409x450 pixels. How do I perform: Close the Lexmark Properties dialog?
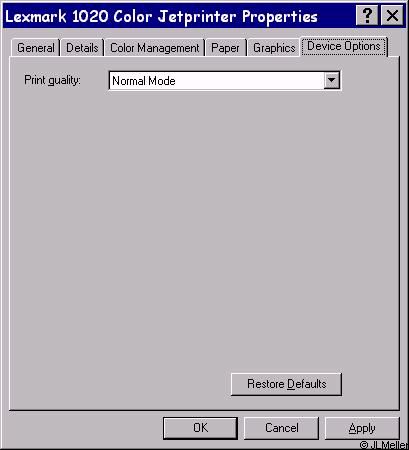(x=392, y=16)
